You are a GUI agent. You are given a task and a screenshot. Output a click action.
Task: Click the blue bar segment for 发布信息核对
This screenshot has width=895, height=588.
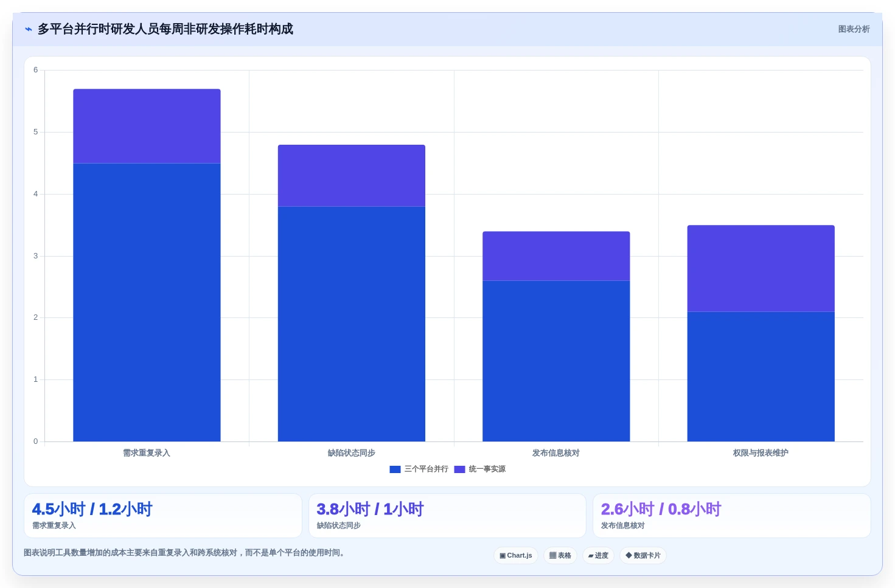556,361
